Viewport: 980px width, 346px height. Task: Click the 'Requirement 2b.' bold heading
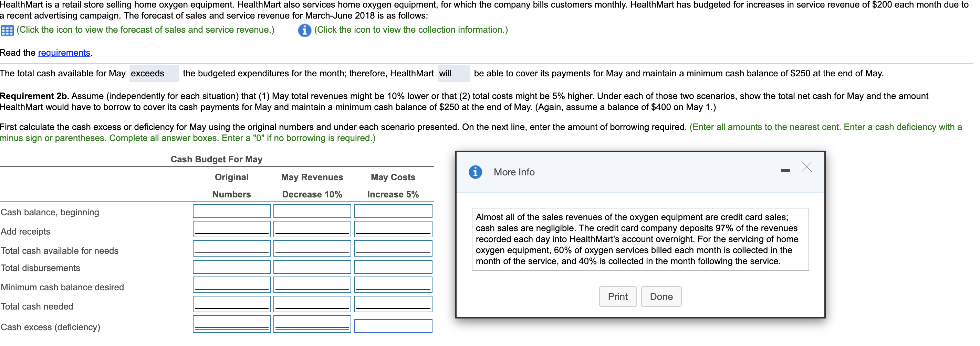click(x=35, y=96)
